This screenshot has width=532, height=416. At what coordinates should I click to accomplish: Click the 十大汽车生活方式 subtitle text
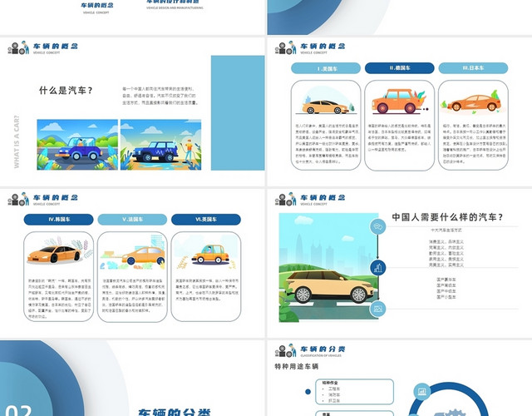coord(446,230)
